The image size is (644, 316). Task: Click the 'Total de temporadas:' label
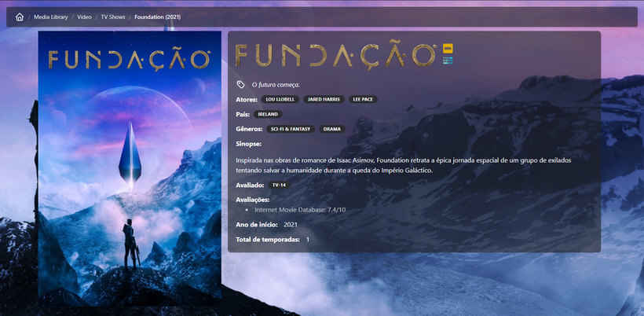268,239
